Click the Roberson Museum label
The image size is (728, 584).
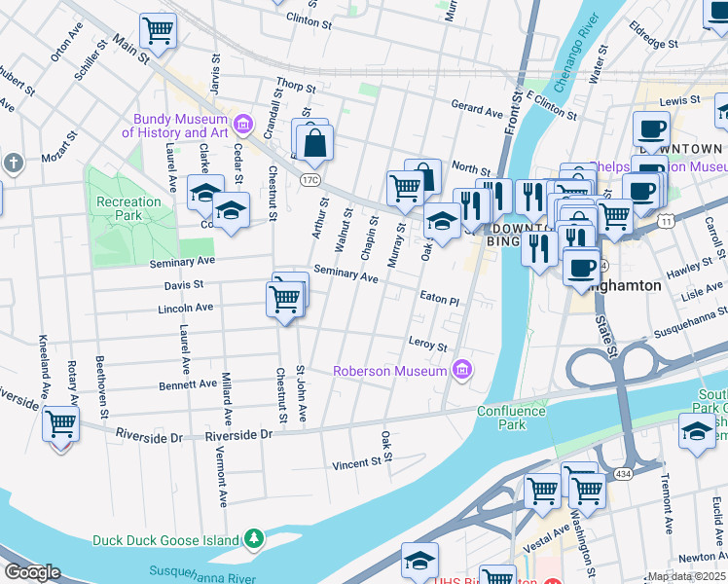pos(390,371)
